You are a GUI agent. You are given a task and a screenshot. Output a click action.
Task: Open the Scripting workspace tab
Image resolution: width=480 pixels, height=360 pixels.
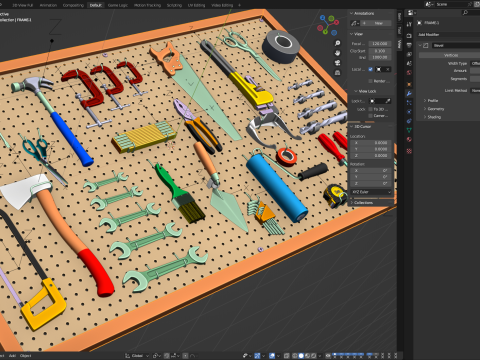click(x=174, y=5)
